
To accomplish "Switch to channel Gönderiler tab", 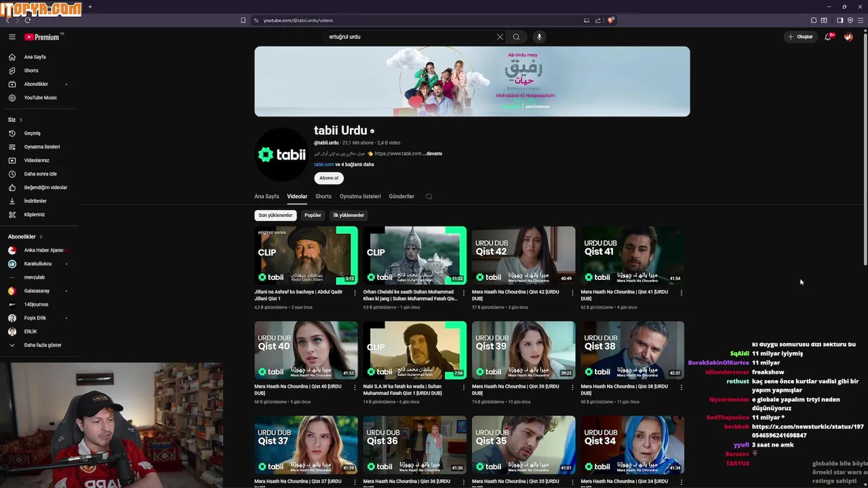I will pyautogui.click(x=401, y=197).
